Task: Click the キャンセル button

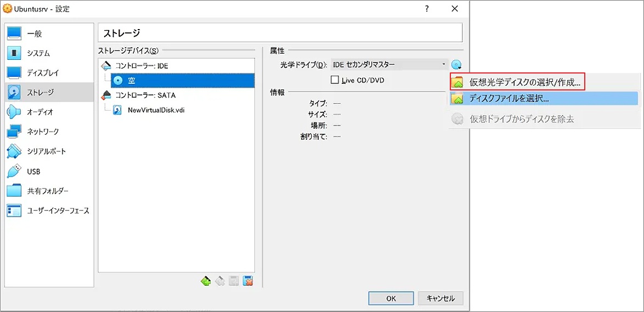Action: [x=440, y=298]
